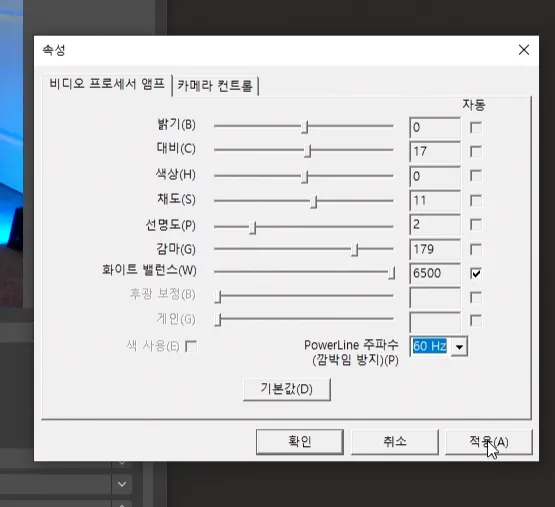Adjust the 선명도(P) sharpness slider
555x507 pixels.
point(252,227)
